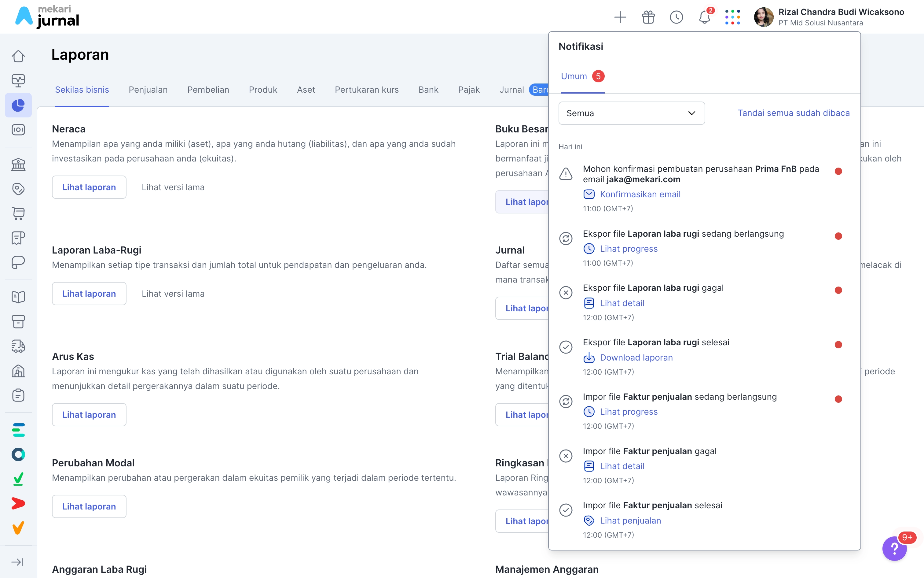Switch to the Pertukaran kurs tab
The height and width of the screenshot is (578, 924).
[367, 89]
